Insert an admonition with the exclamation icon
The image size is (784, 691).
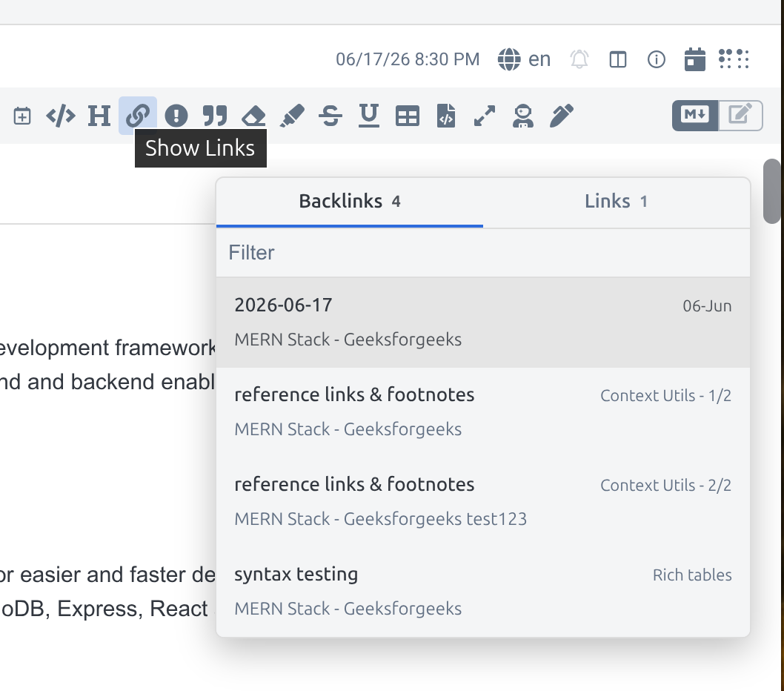pos(176,116)
